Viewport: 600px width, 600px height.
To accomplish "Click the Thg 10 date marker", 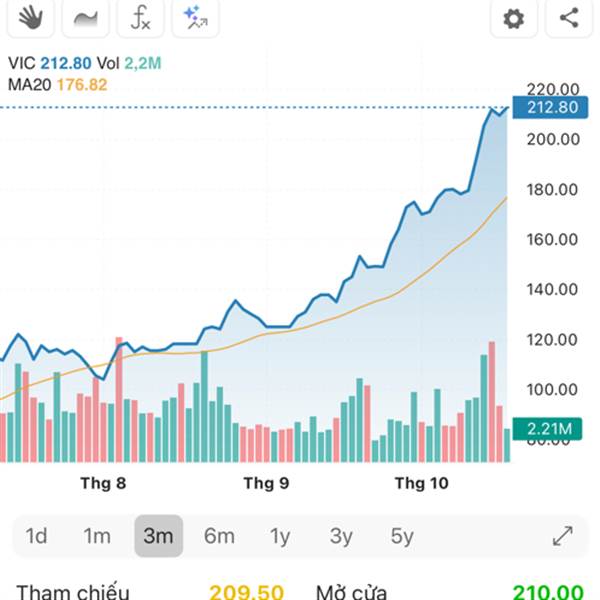I will point(422,484).
